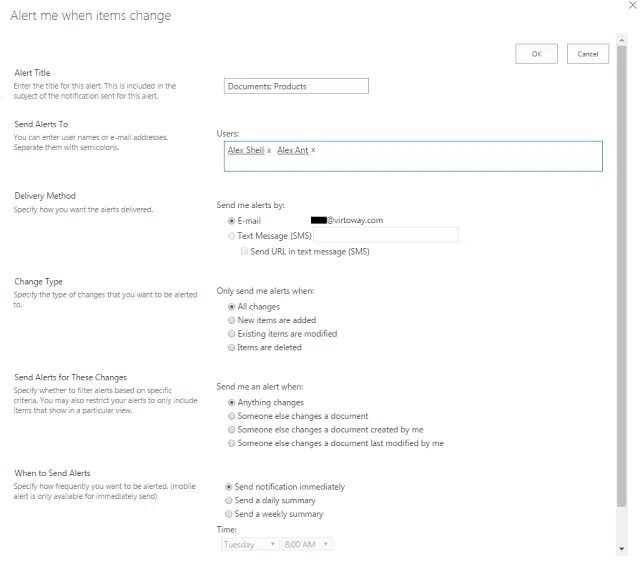Open the Alex Ant user link

[x=293, y=150]
